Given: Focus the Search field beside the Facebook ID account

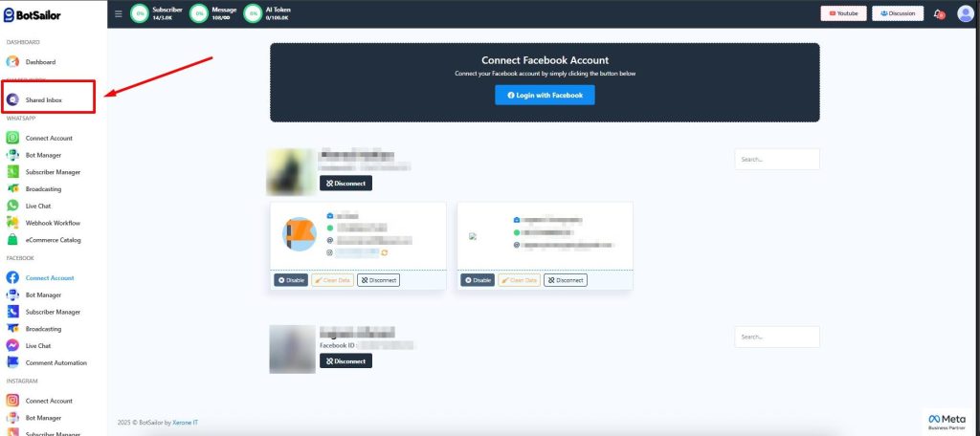Looking at the screenshot, I should tap(777, 337).
